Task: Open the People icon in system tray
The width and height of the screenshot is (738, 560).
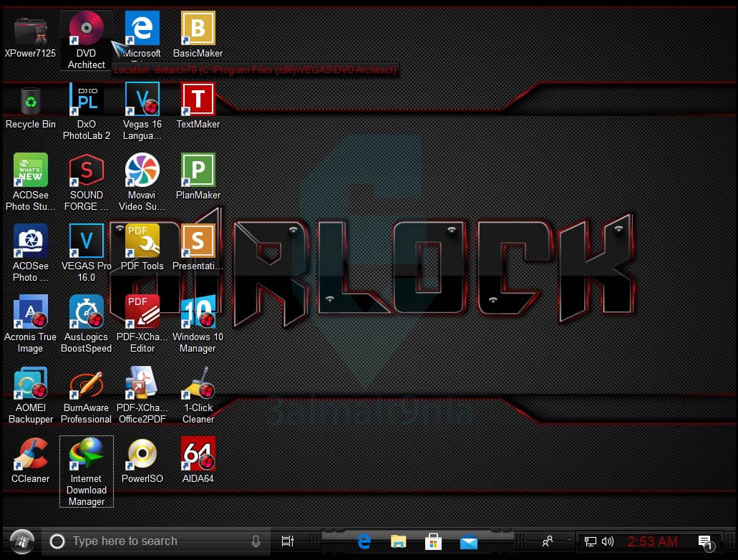Action: 548,541
